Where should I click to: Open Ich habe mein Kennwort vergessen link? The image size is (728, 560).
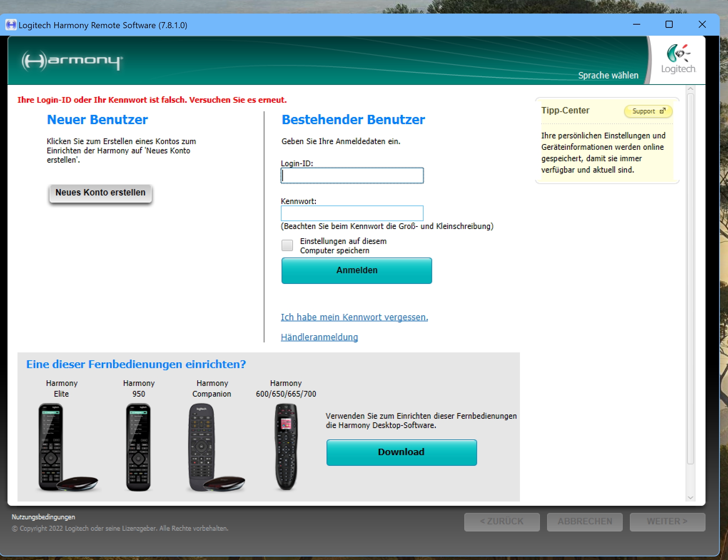pyautogui.click(x=354, y=317)
